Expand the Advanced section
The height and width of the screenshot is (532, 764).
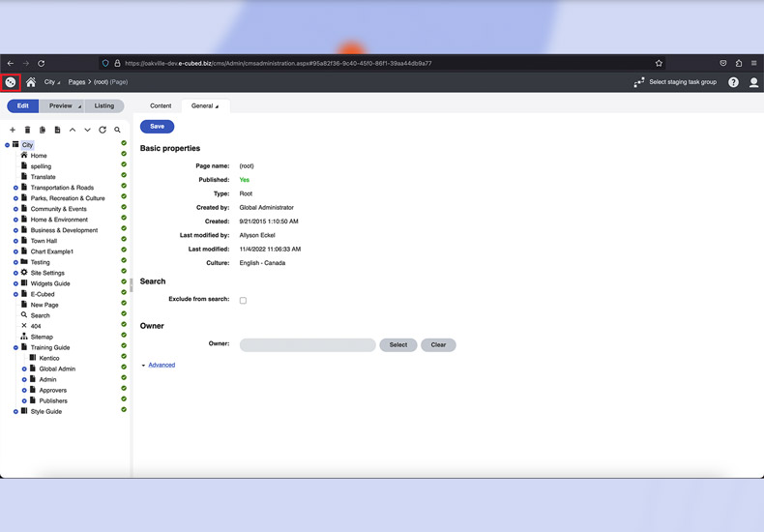pyautogui.click(x=161, y=365)
